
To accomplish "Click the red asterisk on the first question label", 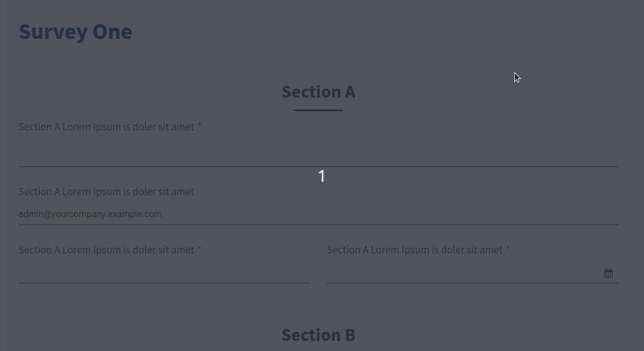I will coord(200,125).
